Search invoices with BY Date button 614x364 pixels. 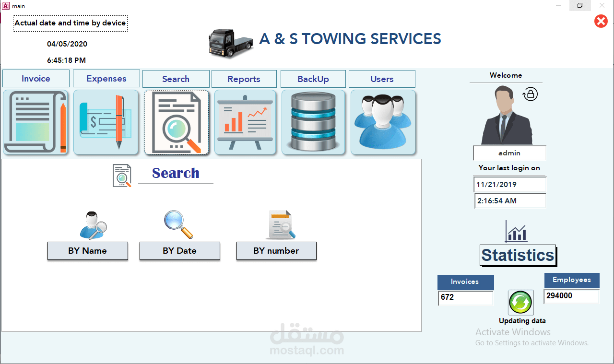click(x=180, y=251)
